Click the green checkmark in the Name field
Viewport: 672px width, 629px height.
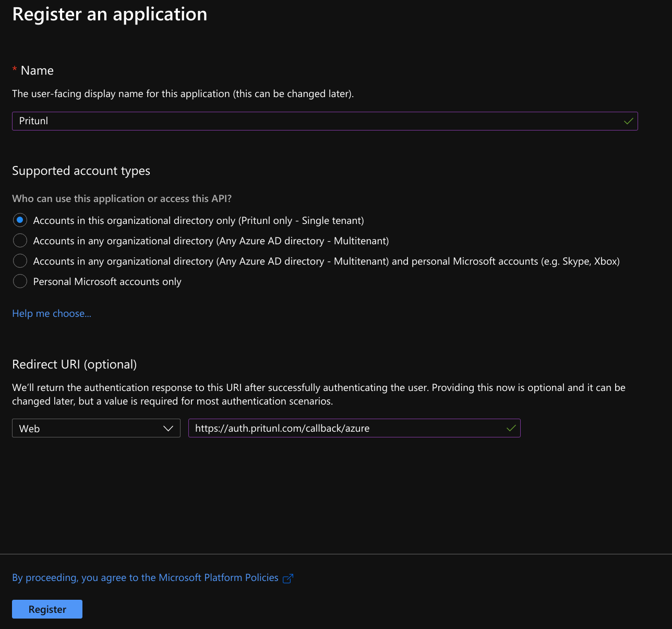pyautogui.click(x=628, y=121)
